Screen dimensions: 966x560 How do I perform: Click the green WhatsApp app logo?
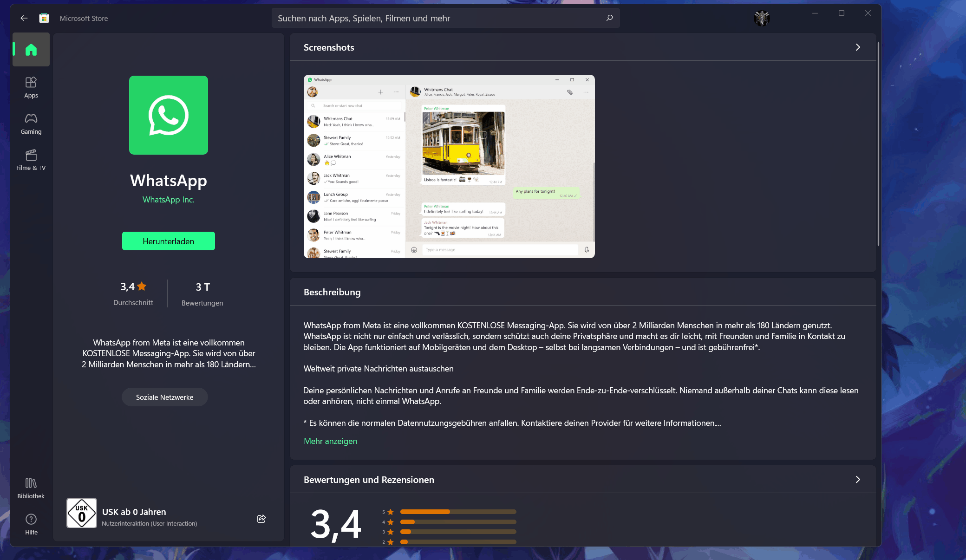pos(169,115)
